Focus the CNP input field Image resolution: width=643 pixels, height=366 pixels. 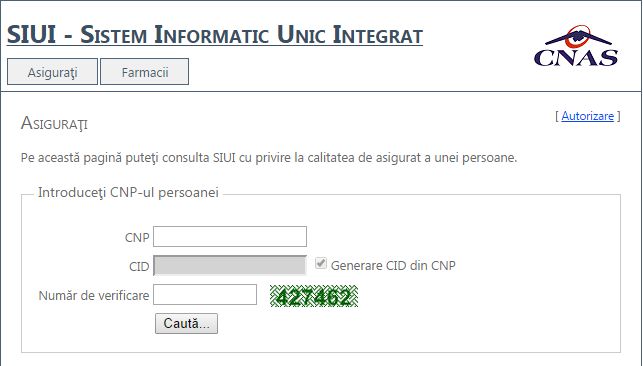(x=230, y=236)
